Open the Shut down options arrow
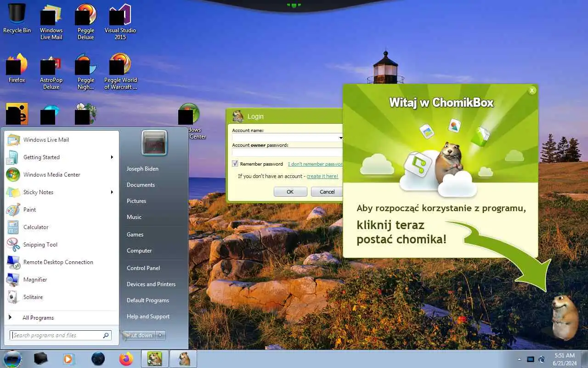Image resolution: width=588 pixels, height=368 pixels. click(161, 335)
